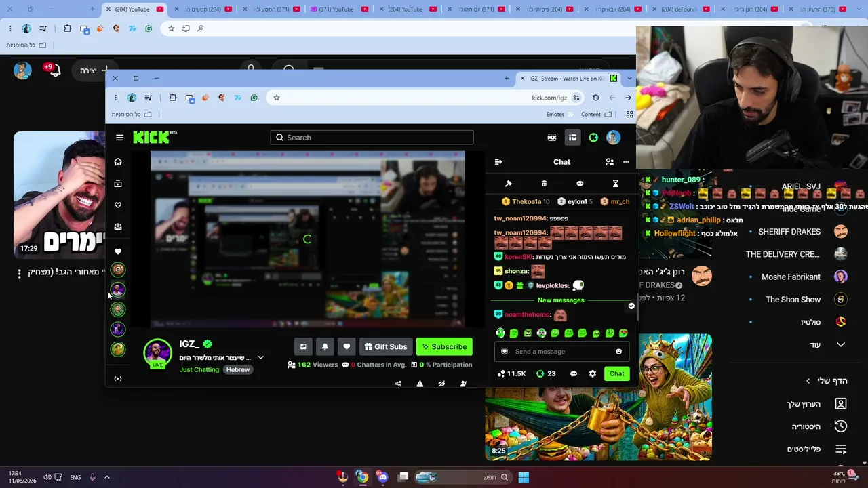Screen dimensions: 868x488
Task: Toggle the chat layout button in Kick header
Action: 572,138
